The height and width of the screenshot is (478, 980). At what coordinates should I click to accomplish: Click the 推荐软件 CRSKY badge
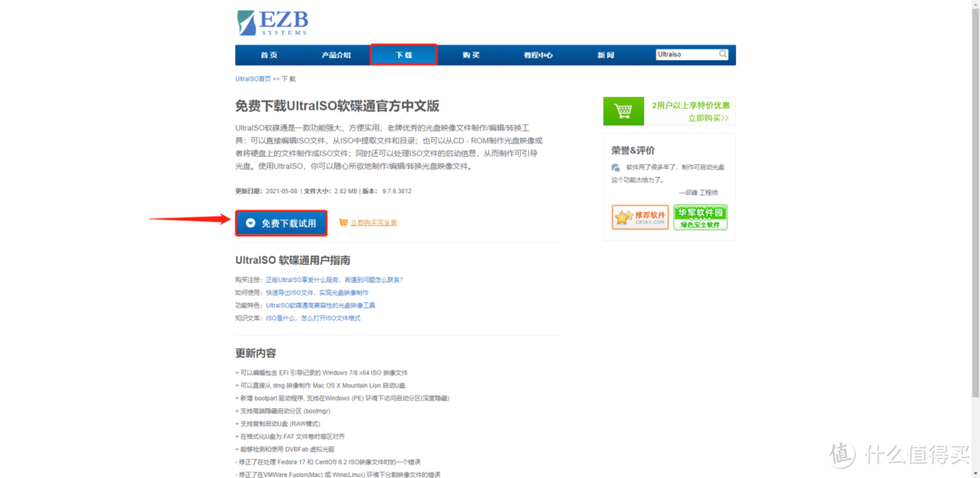[x=640, y=217]
